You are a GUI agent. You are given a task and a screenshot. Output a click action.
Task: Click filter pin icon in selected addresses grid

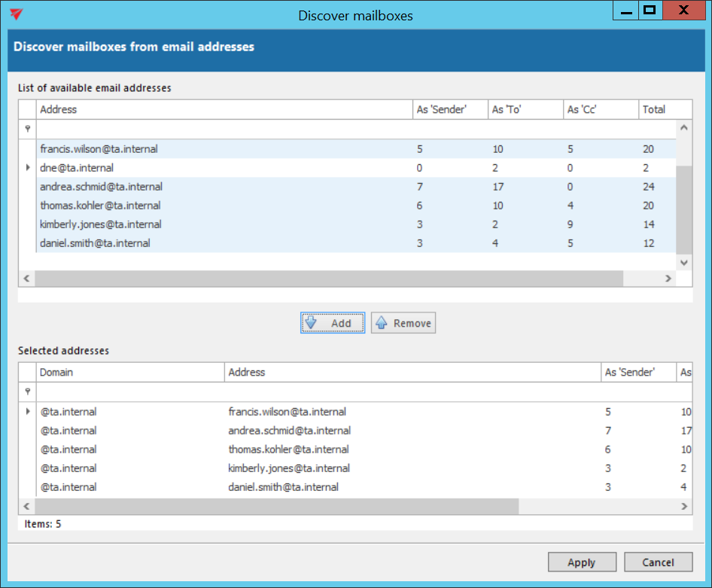pyautogui.click(x=28, y=391)
